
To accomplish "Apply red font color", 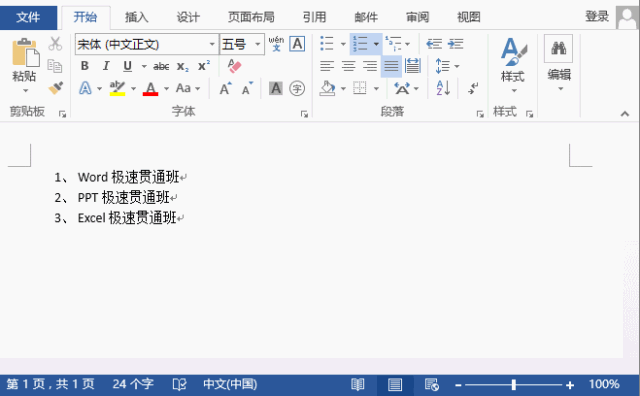I will pyautogui.click(x=150, y=88).
